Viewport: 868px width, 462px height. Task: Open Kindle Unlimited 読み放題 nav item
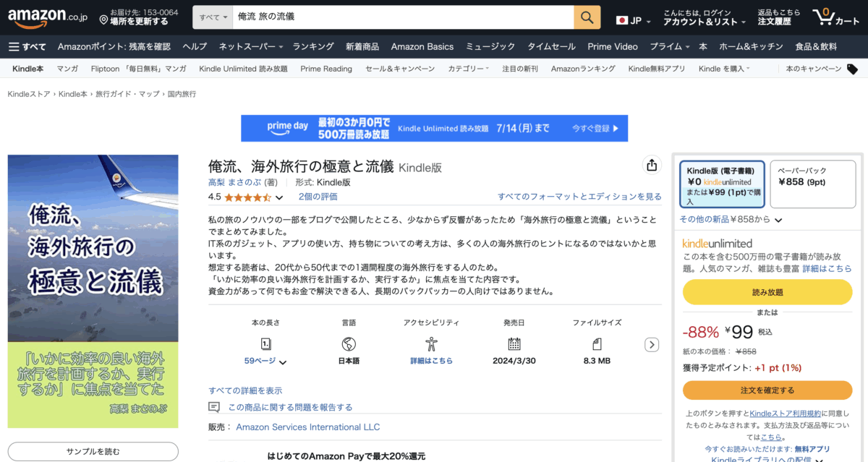[x=243, y=69]
